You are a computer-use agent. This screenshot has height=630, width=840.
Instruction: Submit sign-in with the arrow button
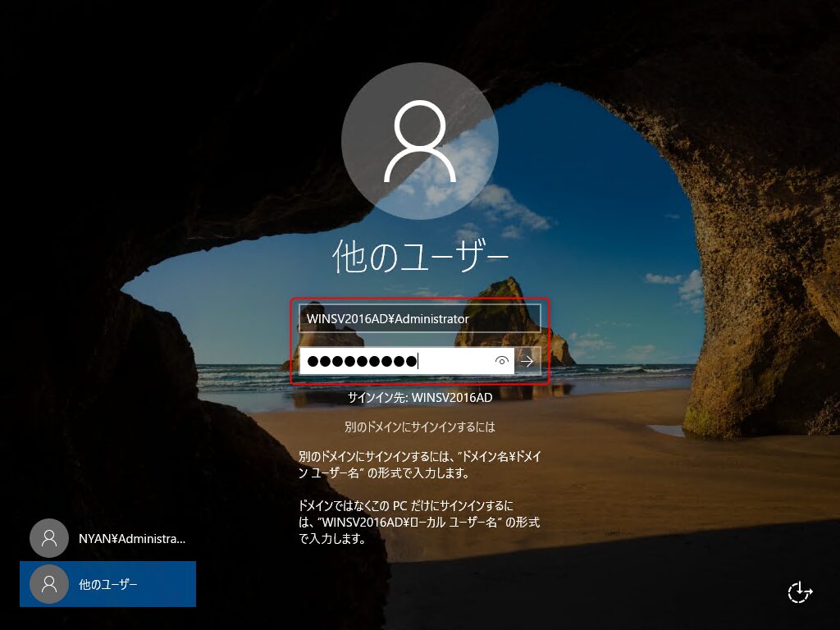[527, 361]
